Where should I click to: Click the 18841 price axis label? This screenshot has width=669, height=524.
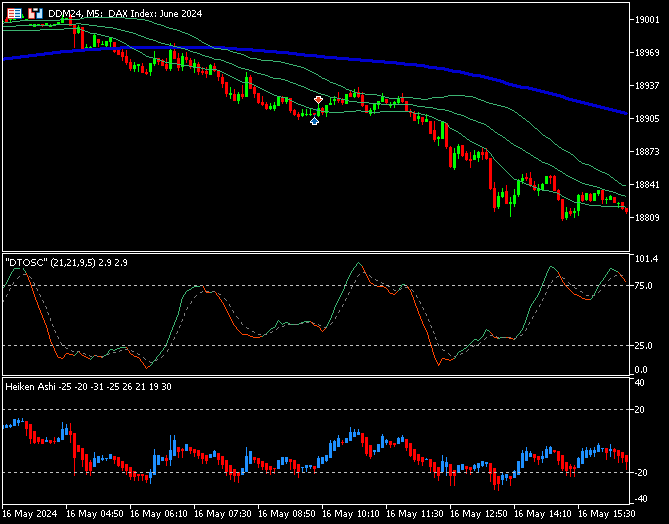647,185
